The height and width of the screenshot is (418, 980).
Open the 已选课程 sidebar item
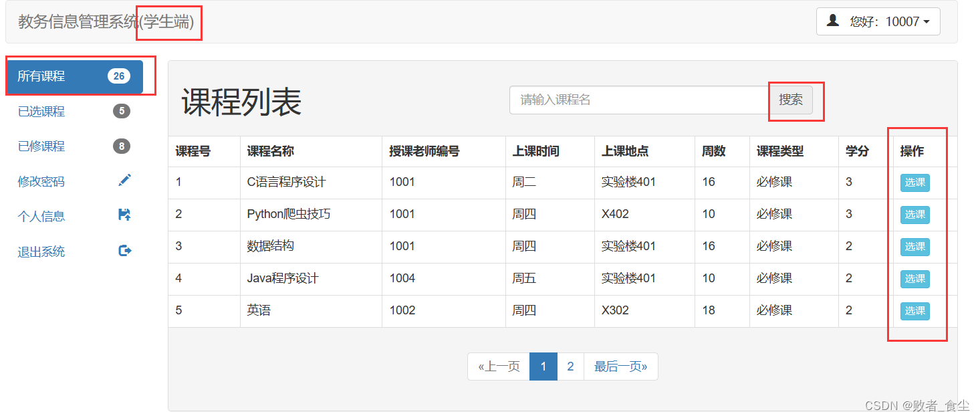pos(74,111)
